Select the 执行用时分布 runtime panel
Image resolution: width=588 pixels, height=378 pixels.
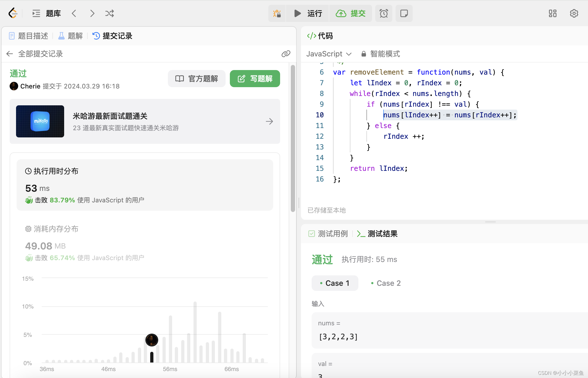click(145, 185)
